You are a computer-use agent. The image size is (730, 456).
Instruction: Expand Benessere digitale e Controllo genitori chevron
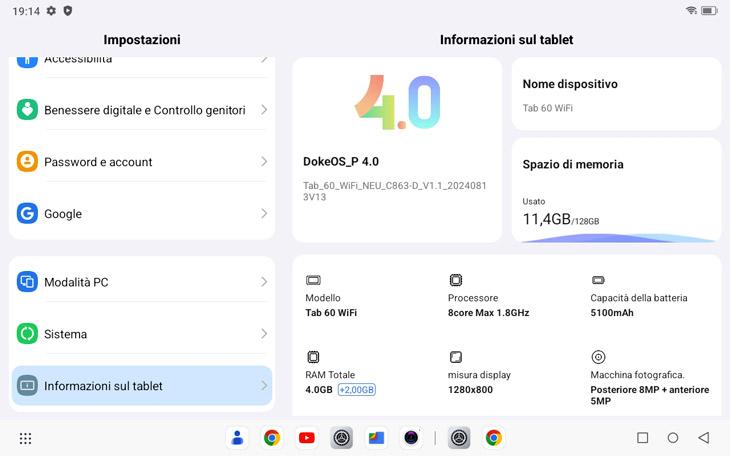[x=264, y=110]
